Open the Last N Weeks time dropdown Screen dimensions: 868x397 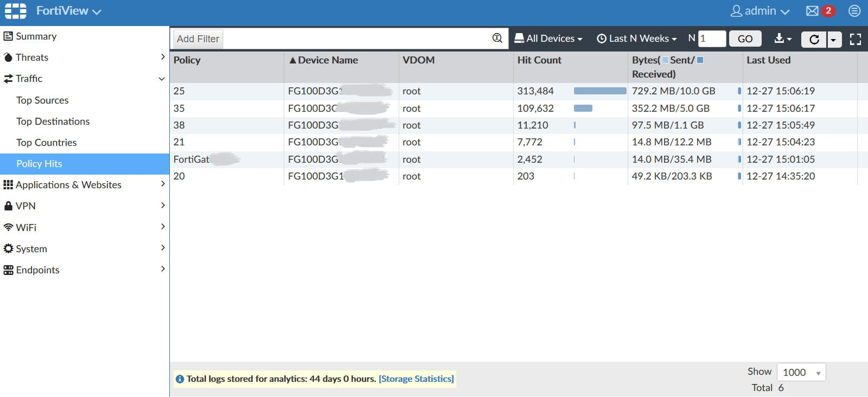coord(637,39)
